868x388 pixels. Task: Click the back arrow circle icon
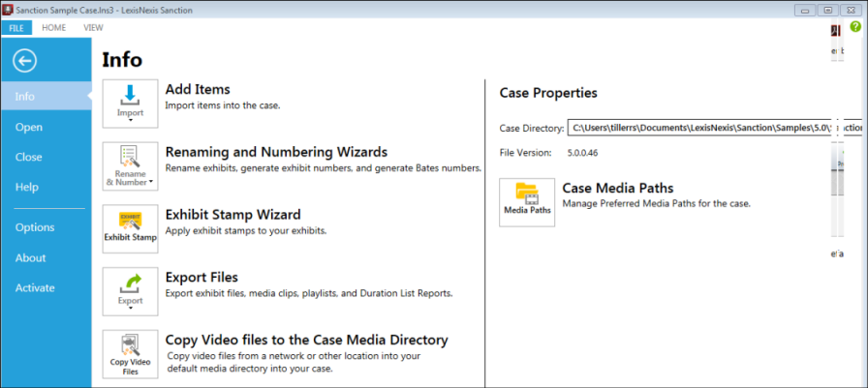tap(25, 61)
